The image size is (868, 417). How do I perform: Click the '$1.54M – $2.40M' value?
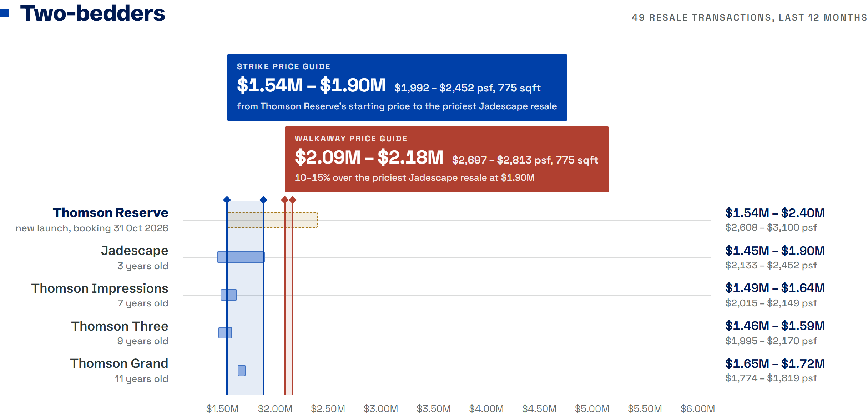(775, 213)
